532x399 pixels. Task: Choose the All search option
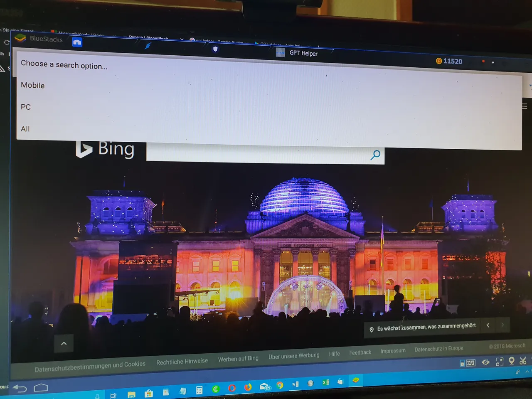click(25, 129)
